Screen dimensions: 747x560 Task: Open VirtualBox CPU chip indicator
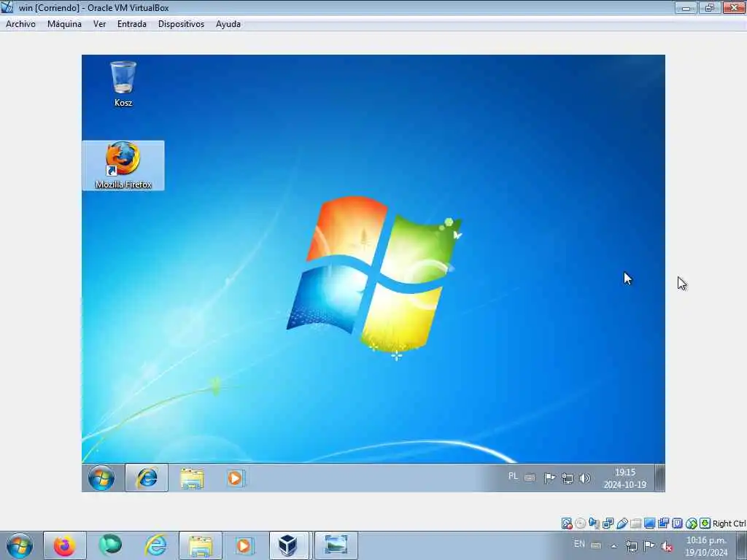(x=678, y=524)
